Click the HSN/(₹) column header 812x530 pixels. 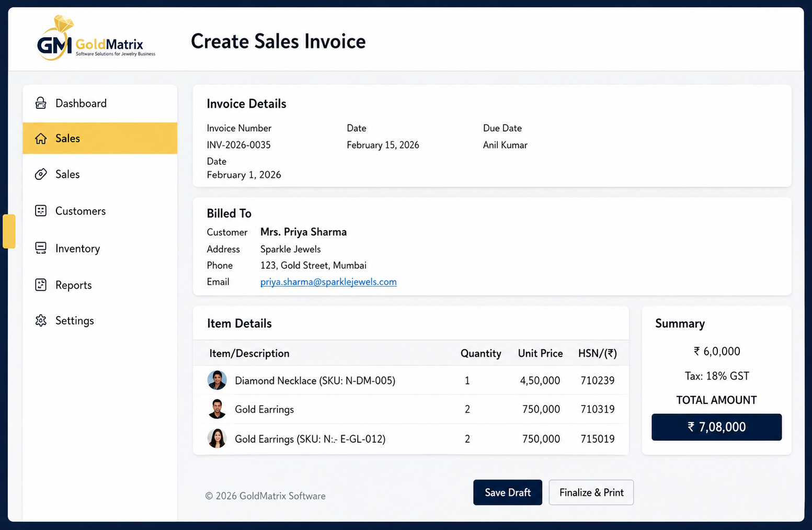pyautogui.click(x=598, y=353)
